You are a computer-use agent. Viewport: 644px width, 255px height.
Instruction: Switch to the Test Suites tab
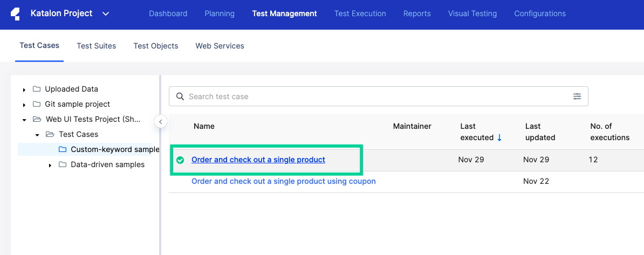tap(96, 46)
